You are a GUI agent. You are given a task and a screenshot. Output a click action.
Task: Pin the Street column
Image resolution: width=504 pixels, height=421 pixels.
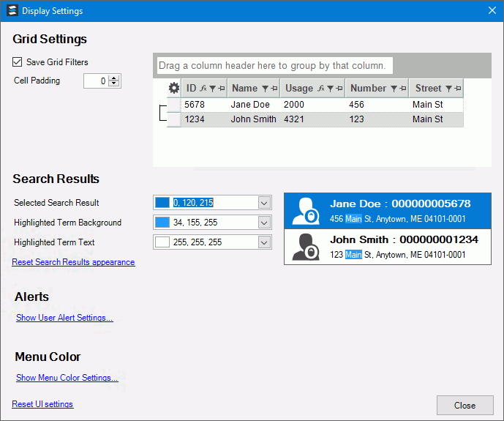pyautogui.click(x=458, y=88)
